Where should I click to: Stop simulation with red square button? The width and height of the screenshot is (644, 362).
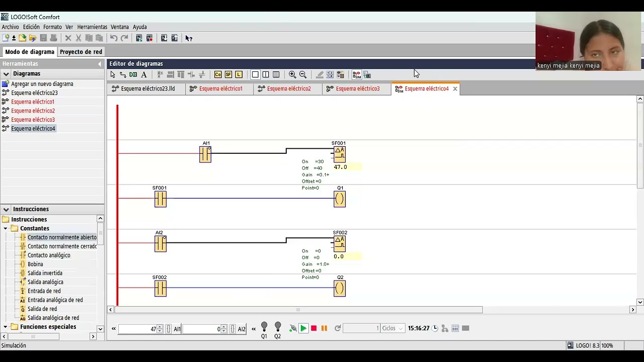click(314, 328)
